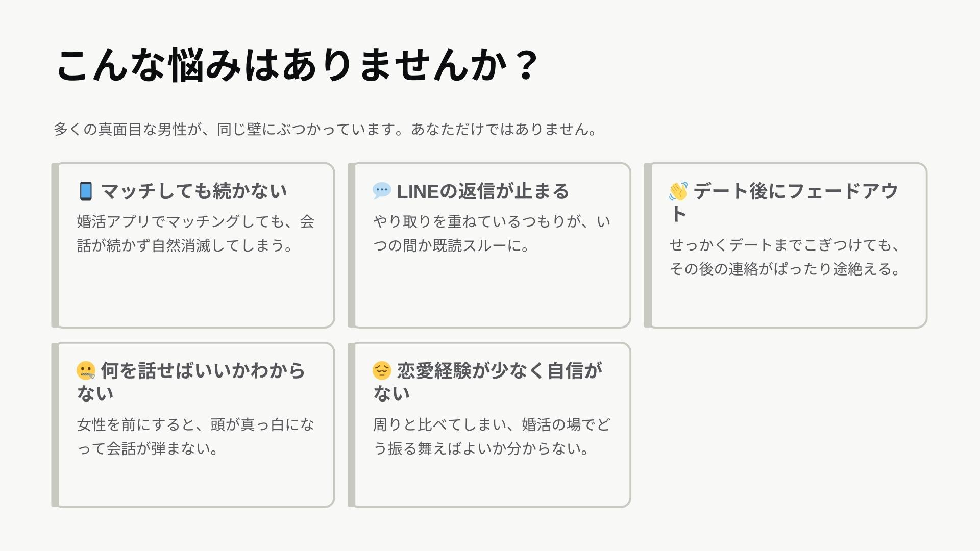Click the speech bubble emoji icon
This screenshot has height=551, width=980.
[x=381, y=191]
